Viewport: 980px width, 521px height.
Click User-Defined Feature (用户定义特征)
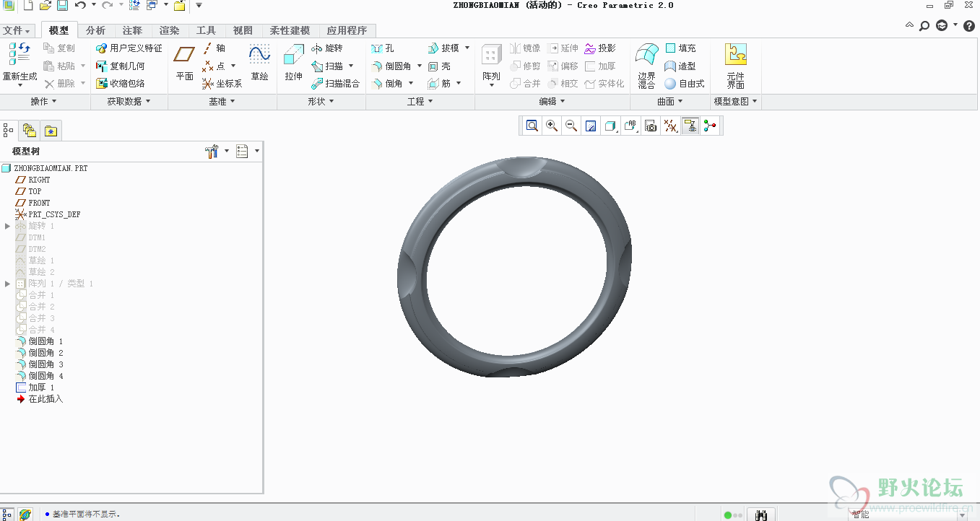pos(129,48)
